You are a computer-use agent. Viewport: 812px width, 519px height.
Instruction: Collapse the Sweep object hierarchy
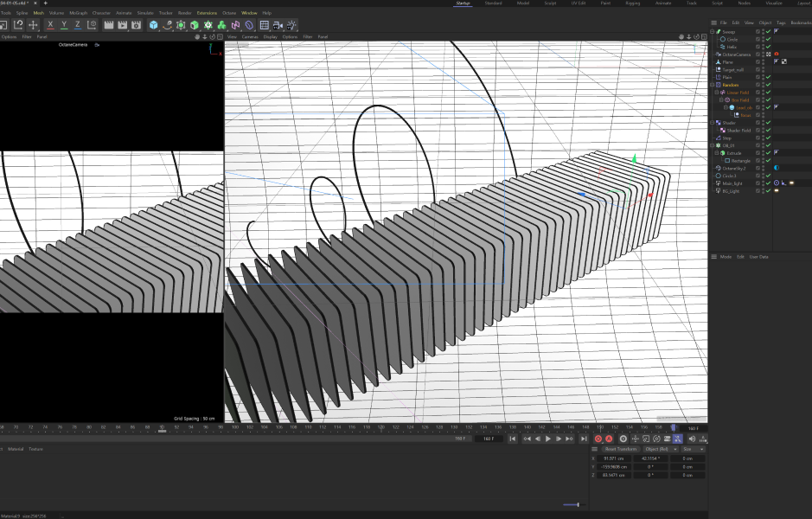tap(712, 32)
